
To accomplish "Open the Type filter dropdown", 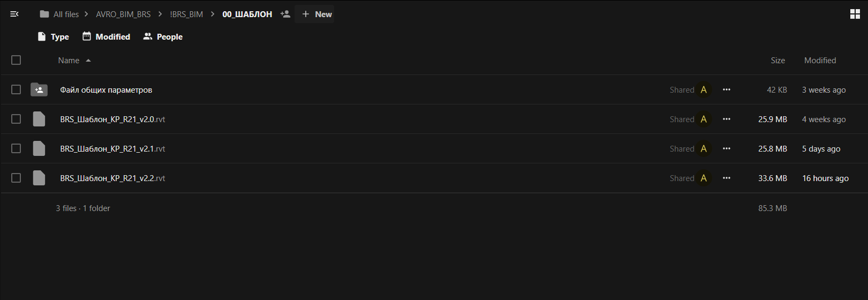I will 54,36.
